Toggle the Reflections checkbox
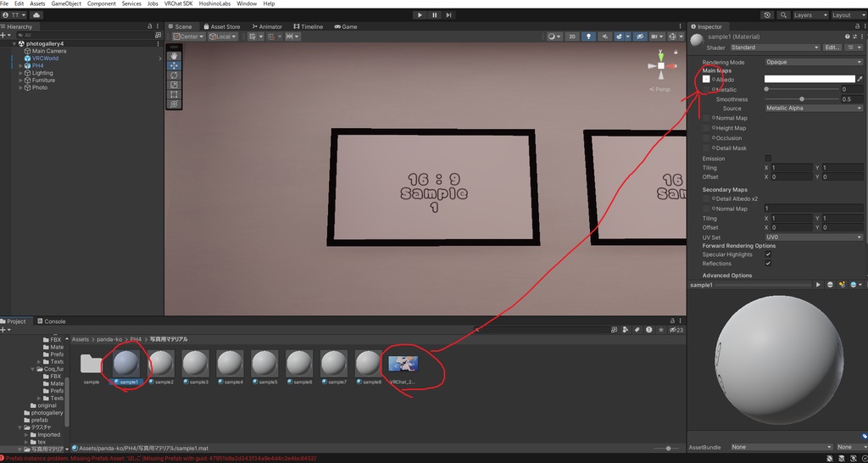 (768, 264)
